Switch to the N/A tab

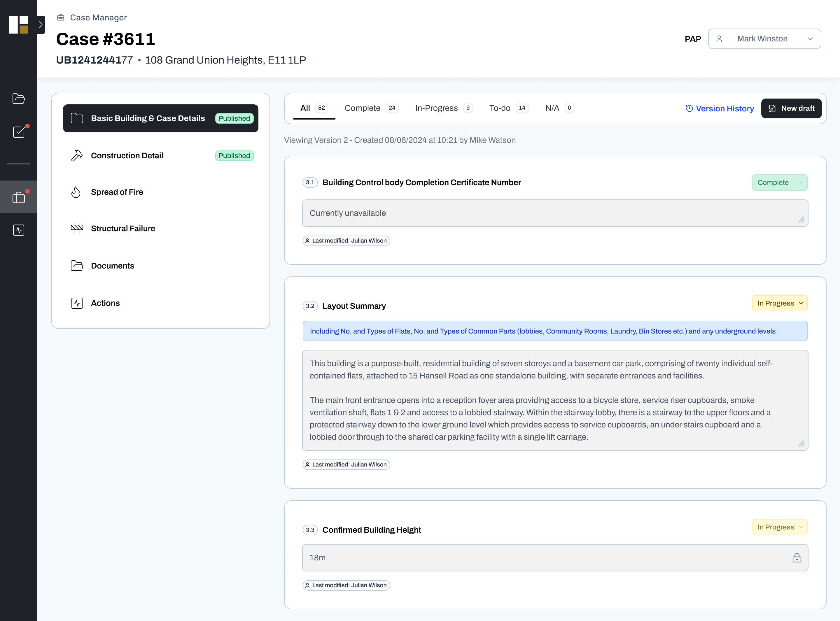(559, 108)
